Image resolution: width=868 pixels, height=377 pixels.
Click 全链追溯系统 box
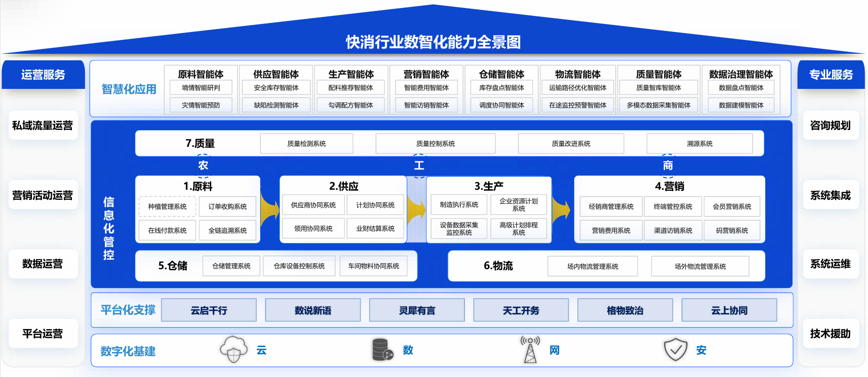coord(228,230)
